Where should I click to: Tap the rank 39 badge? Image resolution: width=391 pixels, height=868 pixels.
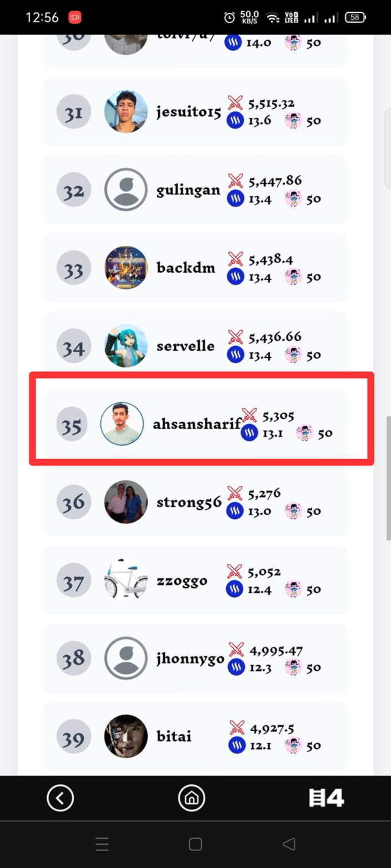point(74,737)
